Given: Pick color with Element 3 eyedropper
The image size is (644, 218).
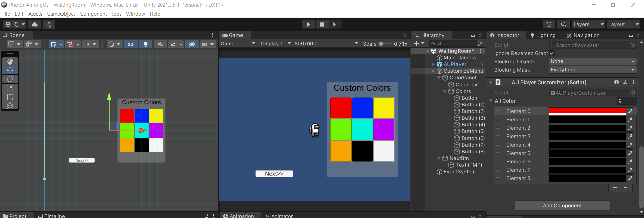Looking at the screenshot, I should point(630,137).
